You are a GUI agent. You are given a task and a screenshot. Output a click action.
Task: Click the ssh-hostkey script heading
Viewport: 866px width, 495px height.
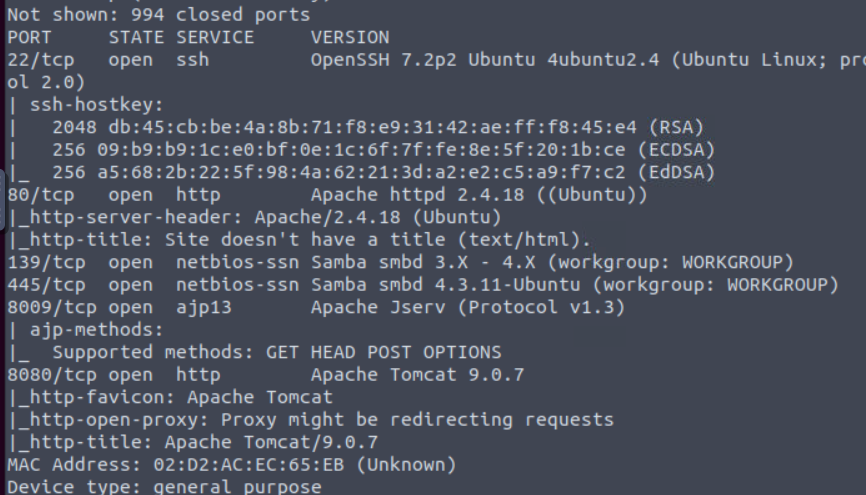coord(96,105)
